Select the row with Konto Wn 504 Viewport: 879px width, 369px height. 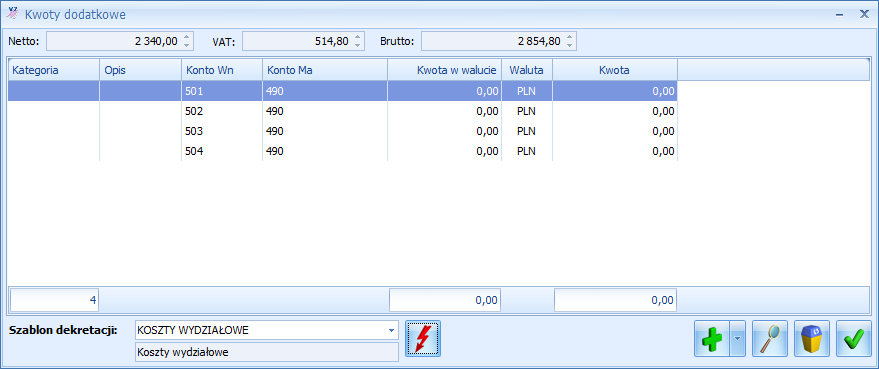[343, 151]
